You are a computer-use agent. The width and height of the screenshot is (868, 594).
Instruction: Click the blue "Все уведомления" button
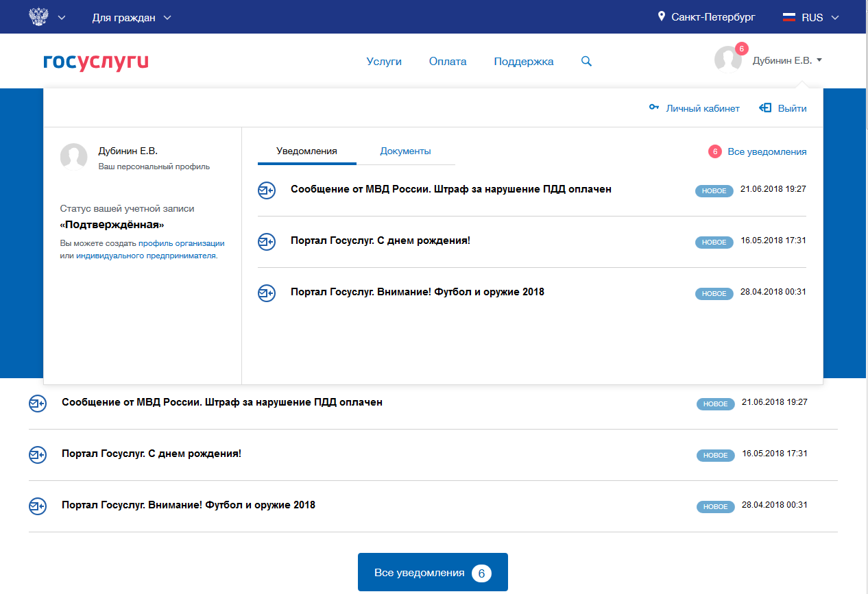(x=433, y=572)
